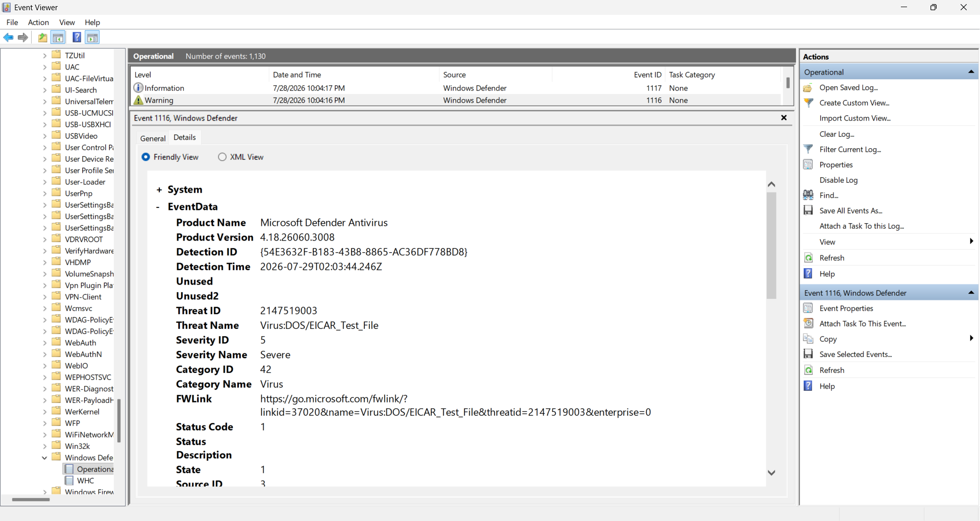Click the Threat Name value Virus:DOS/EICAR_Test_File

coord(320,325)
